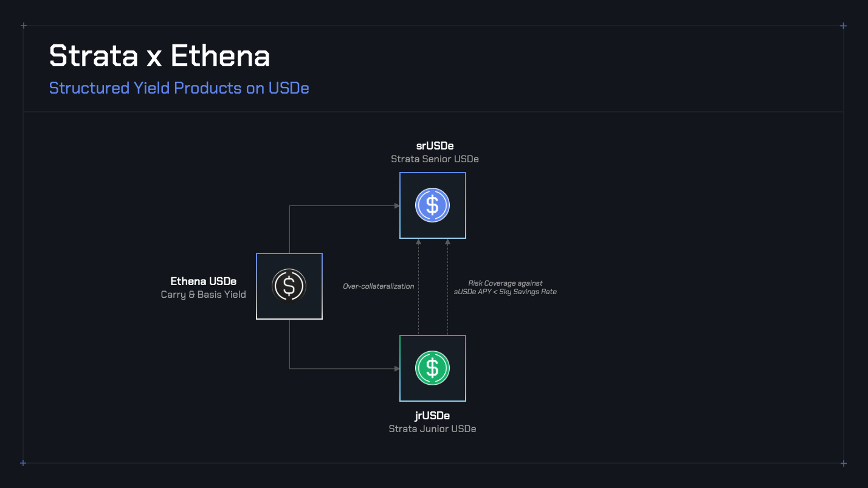The width and height of the screenshot is (868, 488).
Task: Click the Ethena USDe dark coin icon
Action: (289, 286)
